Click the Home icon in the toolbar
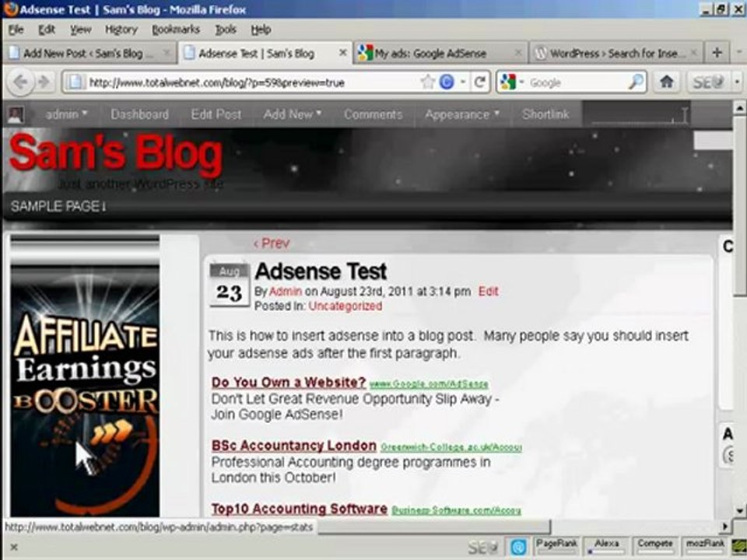The image size is (747, 560). (667, 82)
